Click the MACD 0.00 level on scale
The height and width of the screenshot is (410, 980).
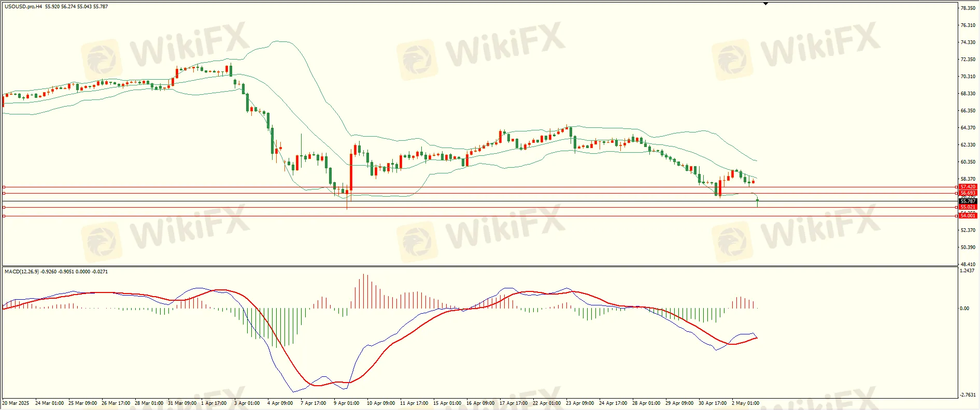tap(964, 309)
